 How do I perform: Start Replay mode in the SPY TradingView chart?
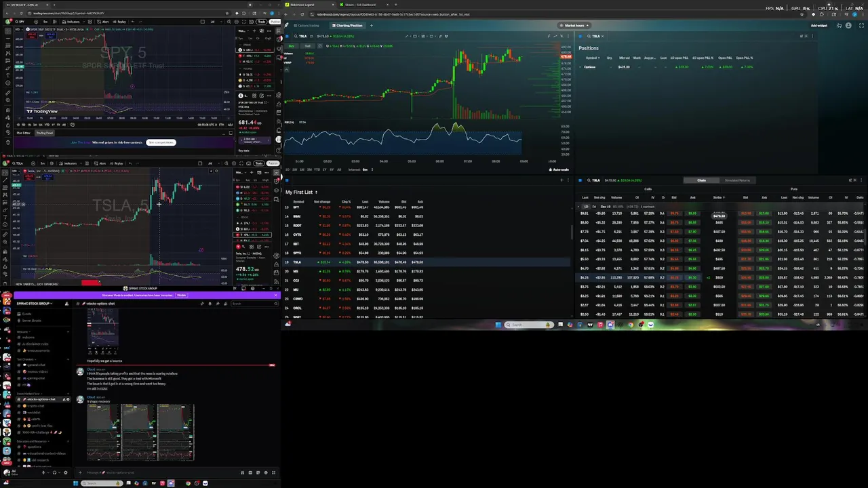pos(119,22)
